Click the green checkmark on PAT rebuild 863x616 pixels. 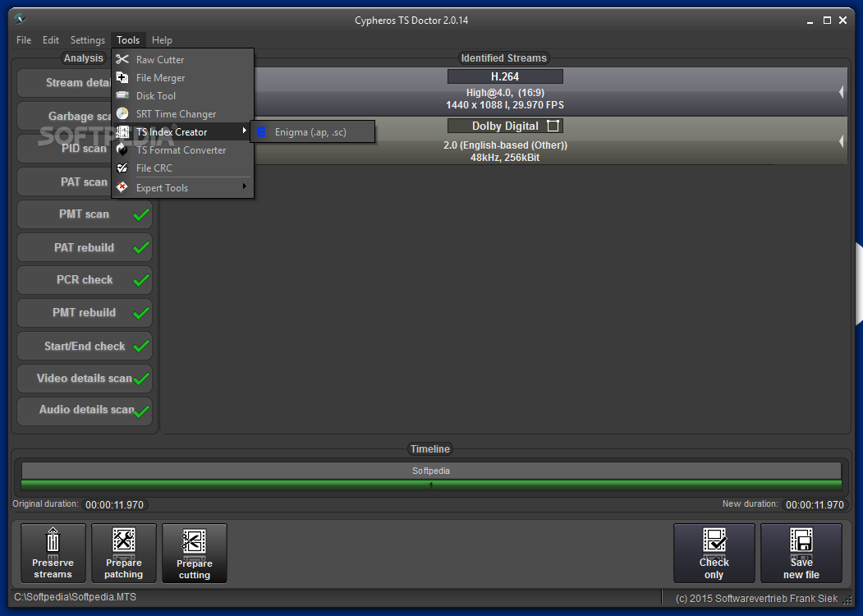click(141, 247)
